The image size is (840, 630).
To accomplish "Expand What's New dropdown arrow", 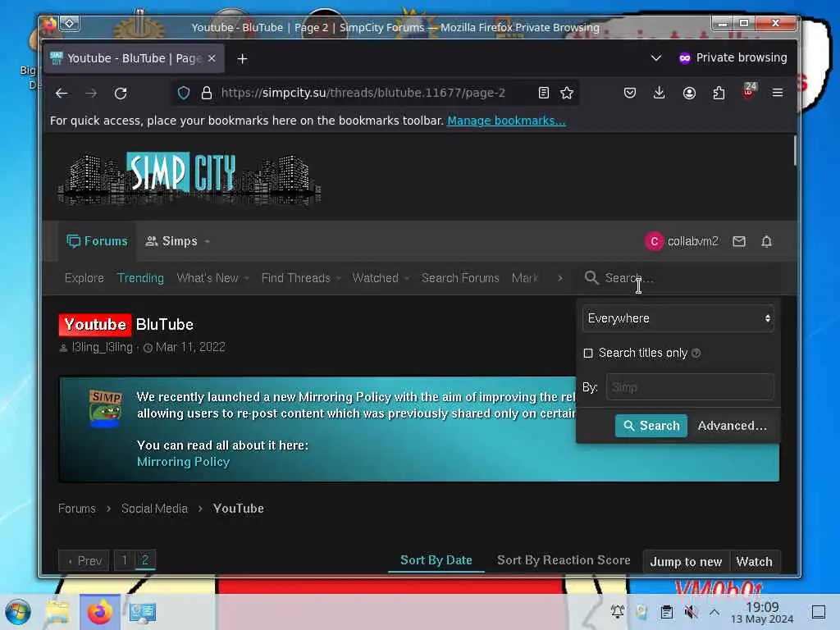I will pyautogui.click(x=246, y=278).
